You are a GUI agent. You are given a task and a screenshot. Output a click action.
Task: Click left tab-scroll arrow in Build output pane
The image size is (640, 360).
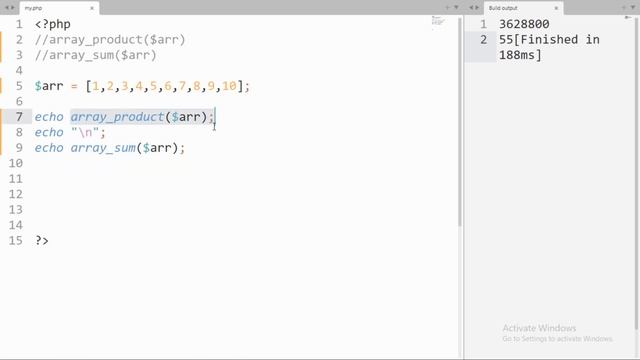click(x=471, y=8)
